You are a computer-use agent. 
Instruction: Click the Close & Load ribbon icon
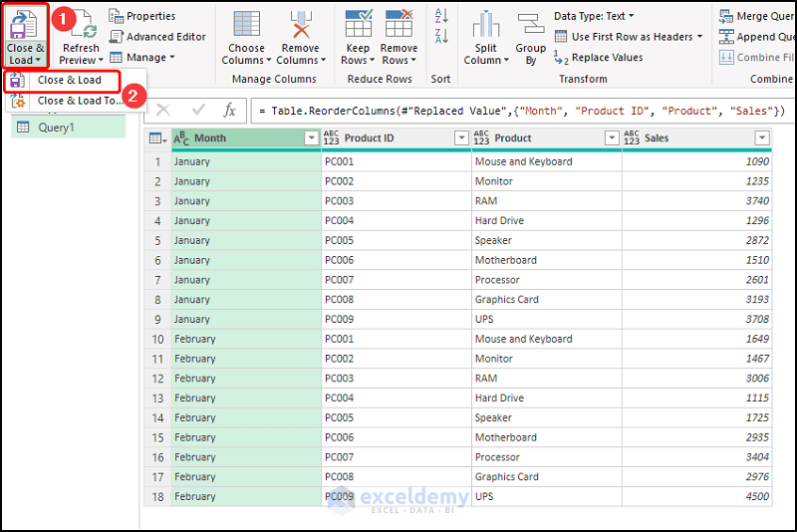pos(24,24)
